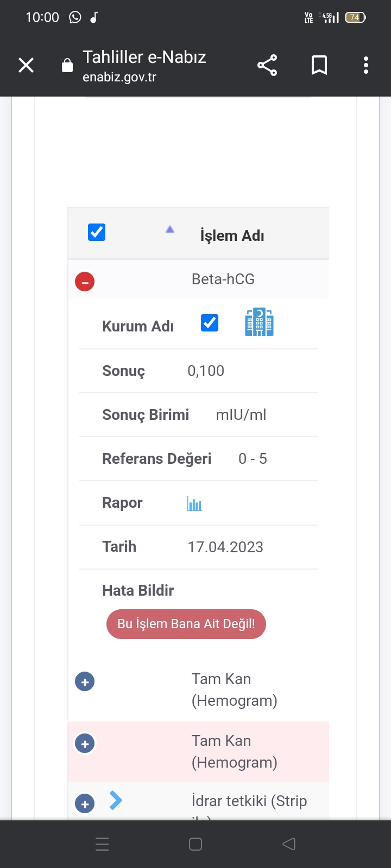Collapse the Beta-hCG result row
The height and width of the screenshot is (868, 391).
click(85, 282)
